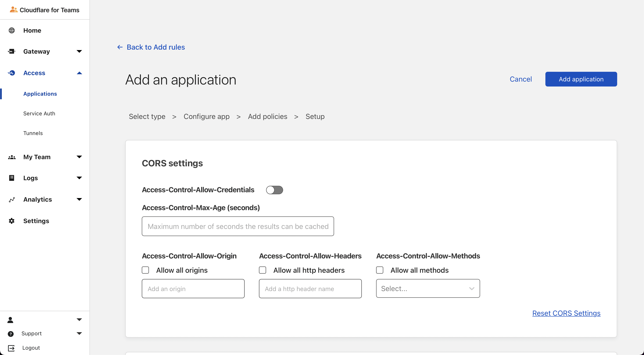Click the Gateway sidebar icon

[x=12, y=51]
